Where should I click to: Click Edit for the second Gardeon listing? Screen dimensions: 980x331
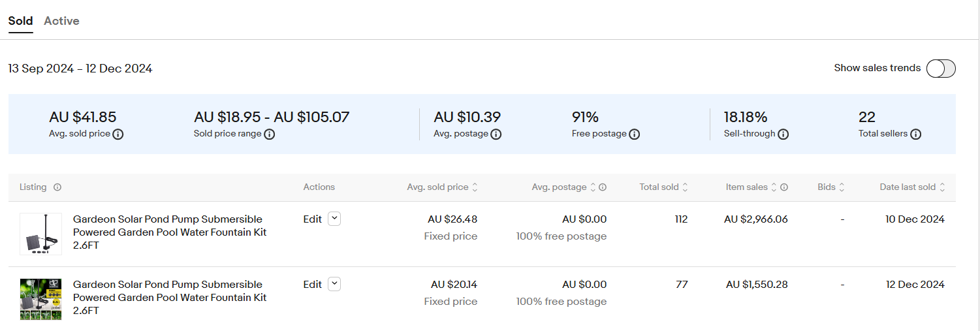(x=312, y=285)
